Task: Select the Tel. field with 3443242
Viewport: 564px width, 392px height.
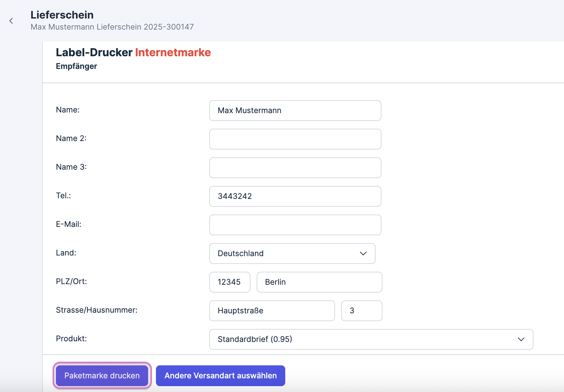Action: pyautogui.click(x=295, y=196)
